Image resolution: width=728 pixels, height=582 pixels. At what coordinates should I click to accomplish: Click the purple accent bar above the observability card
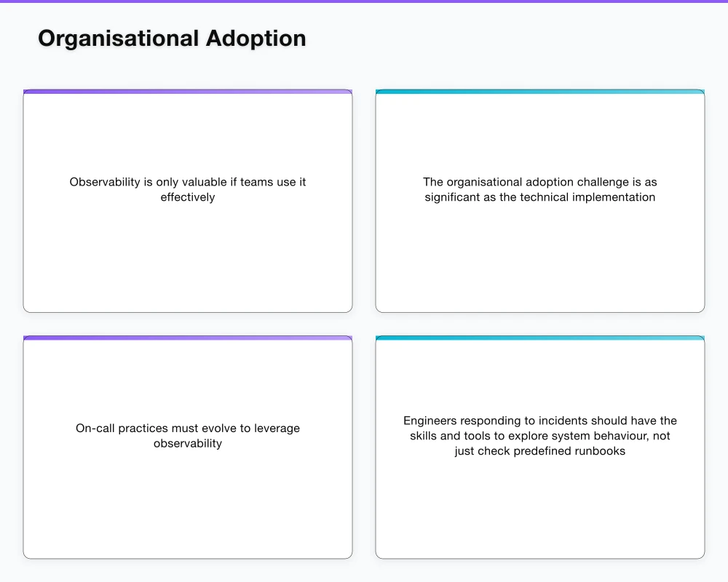187,92
